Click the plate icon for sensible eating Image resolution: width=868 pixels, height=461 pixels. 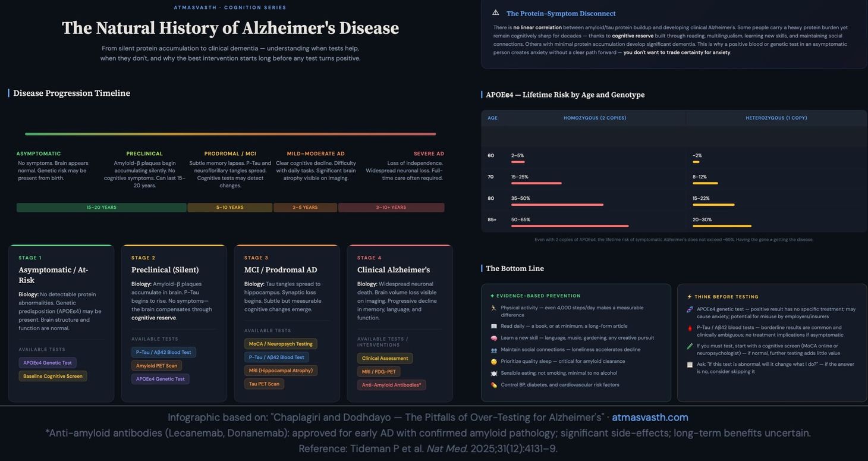click(493, 374)
